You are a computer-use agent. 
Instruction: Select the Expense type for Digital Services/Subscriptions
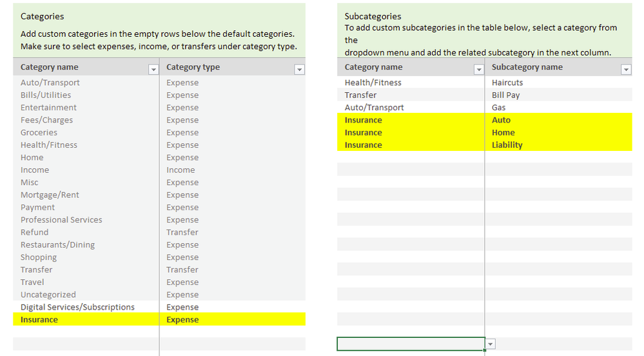pyautogui.click(x=233, y=307)
